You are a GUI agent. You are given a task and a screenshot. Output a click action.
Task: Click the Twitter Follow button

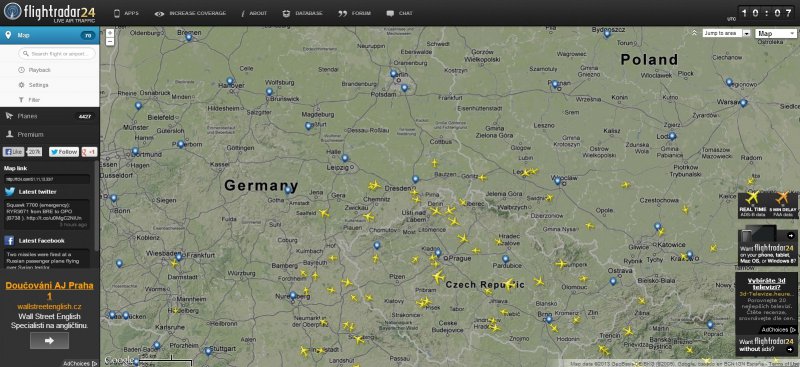(x=64, y=152)
